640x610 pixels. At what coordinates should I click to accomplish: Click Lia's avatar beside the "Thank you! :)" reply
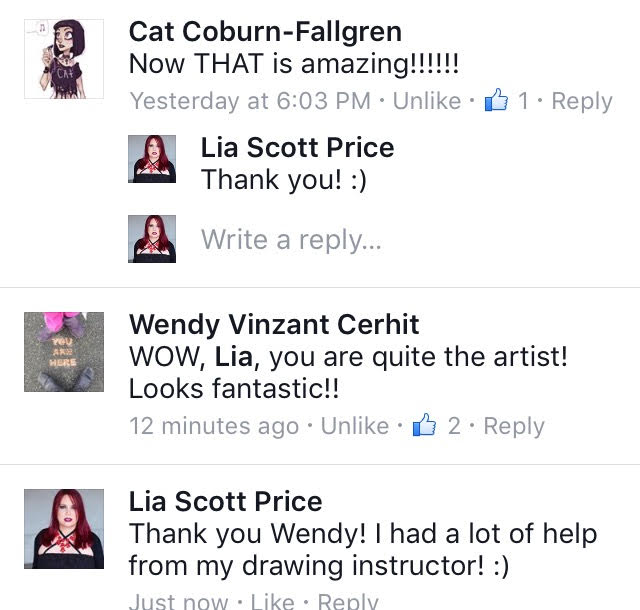(x=153, y=159)
